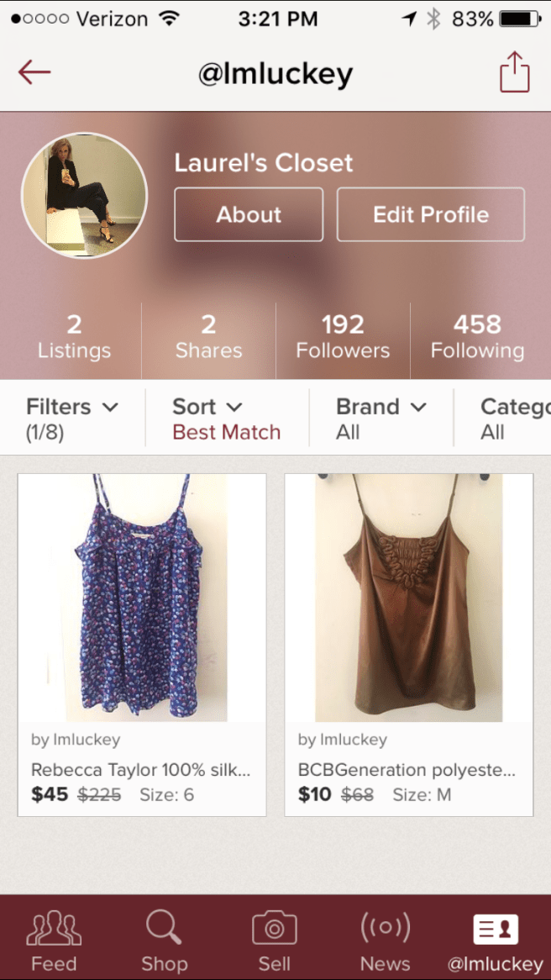
Task: View the 192 Followers list
Action: point(343,336)
